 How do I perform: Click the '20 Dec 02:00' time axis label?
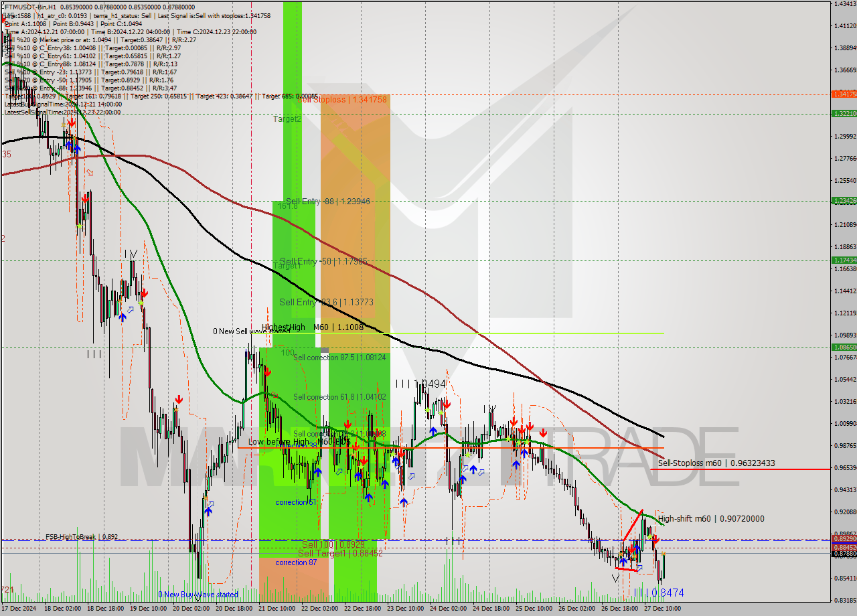(x=191, y=609)
